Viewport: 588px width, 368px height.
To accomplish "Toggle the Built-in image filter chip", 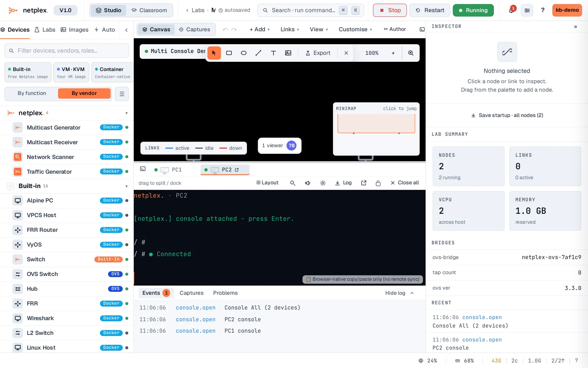I will pos(28,72).
